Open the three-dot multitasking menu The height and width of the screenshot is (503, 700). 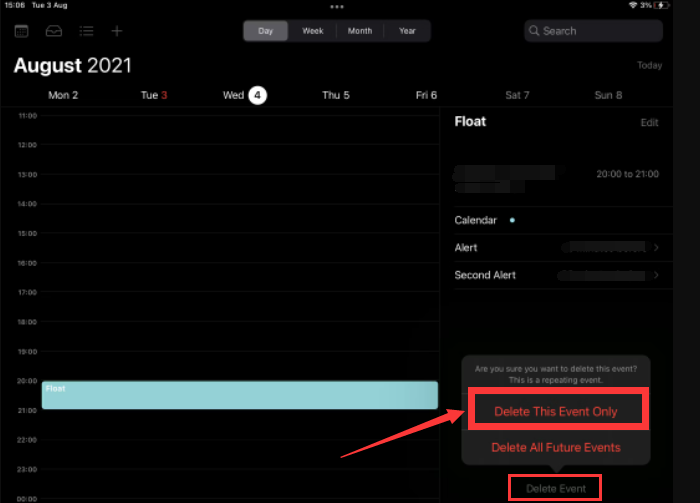(x=337, y=7)
